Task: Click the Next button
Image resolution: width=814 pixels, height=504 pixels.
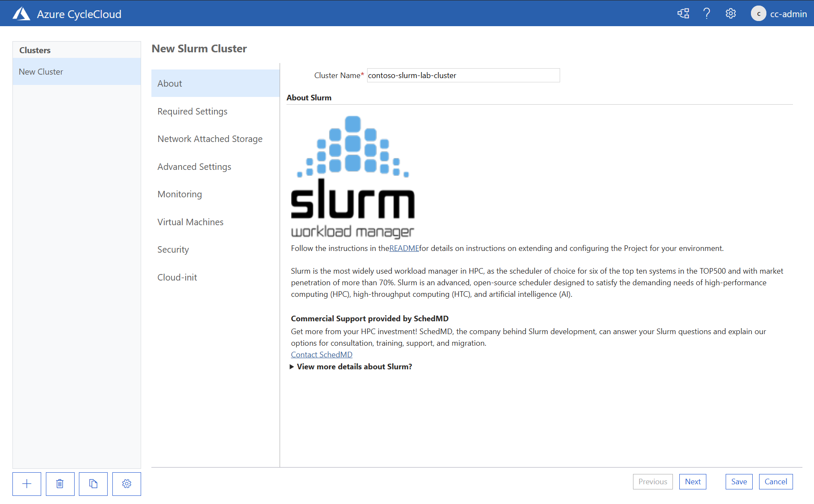Action: tap(693, 482)
